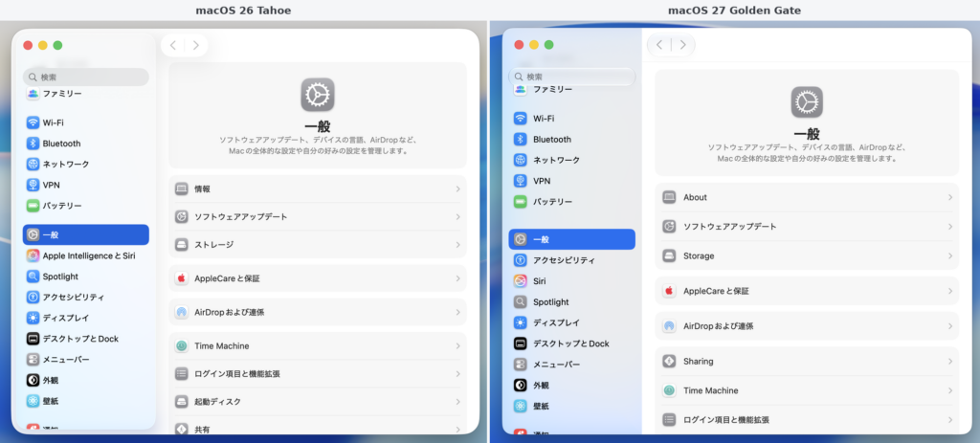Open ネットワーク icon in Tahoe sidebar

pyautogui.click(x=33, y=164)
